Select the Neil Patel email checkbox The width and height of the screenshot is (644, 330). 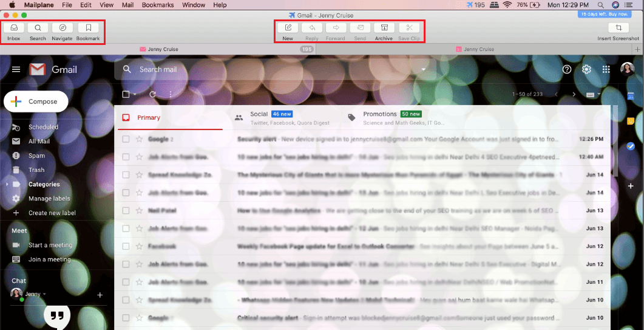126,211
